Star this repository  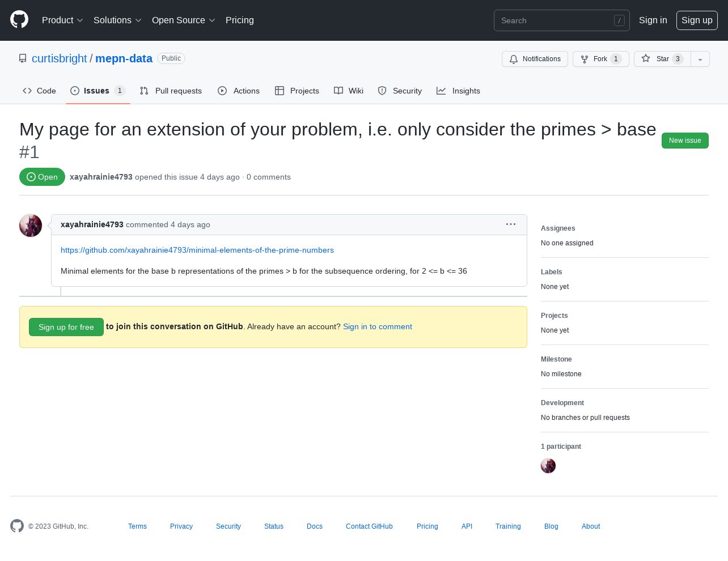[x=662, y=59]
